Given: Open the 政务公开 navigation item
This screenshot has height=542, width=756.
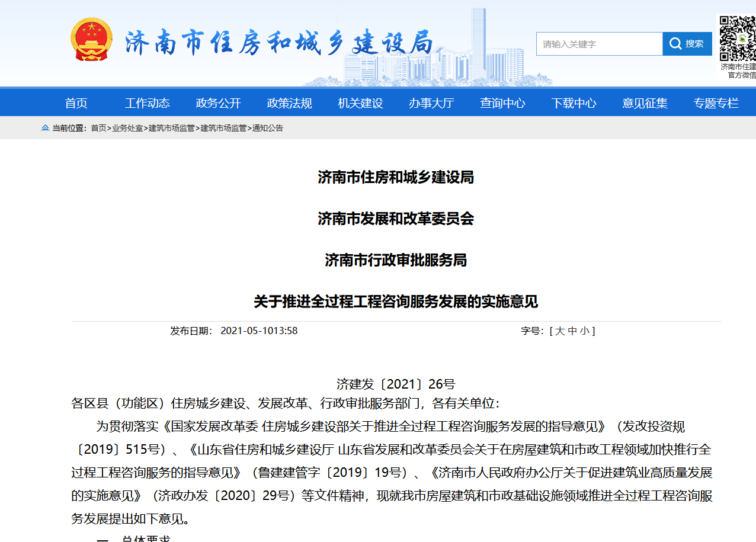Looking at the screenshot, I should [x=219, y=103].
